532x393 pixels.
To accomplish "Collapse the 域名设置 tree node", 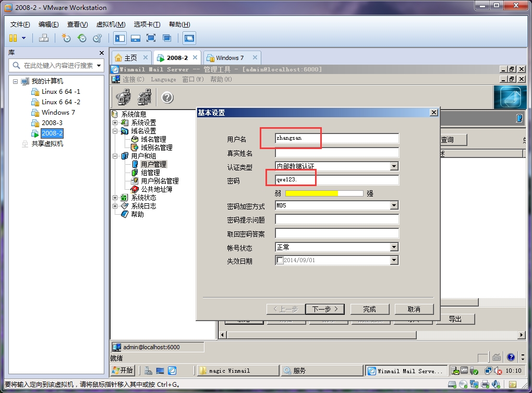I will tap(115, 131).
